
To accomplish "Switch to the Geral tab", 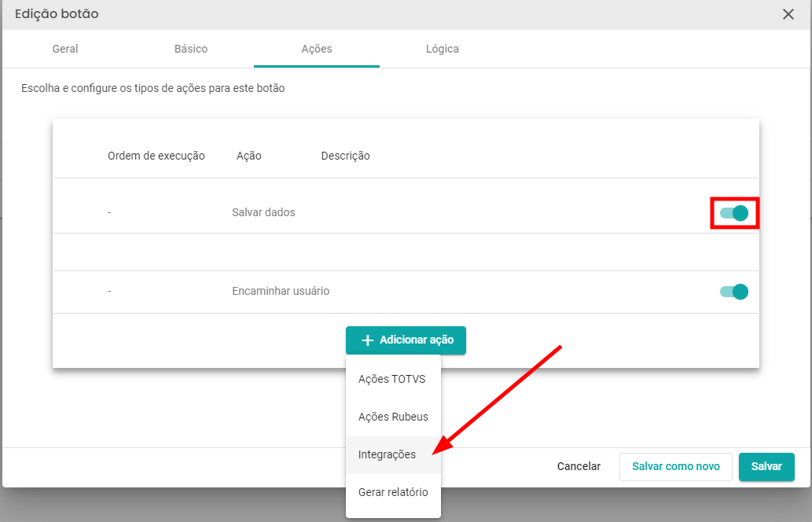I will [64, 49].
